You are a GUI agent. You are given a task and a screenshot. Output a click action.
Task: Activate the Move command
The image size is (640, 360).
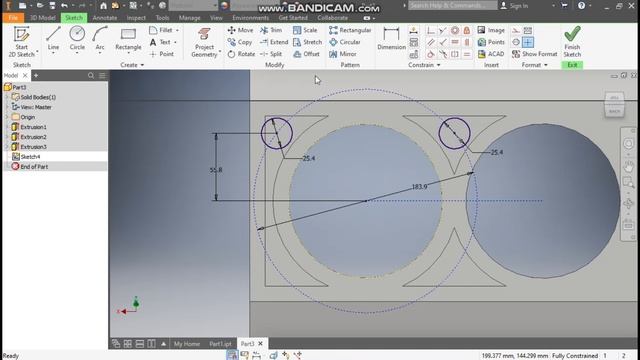(x=240, y=30)
